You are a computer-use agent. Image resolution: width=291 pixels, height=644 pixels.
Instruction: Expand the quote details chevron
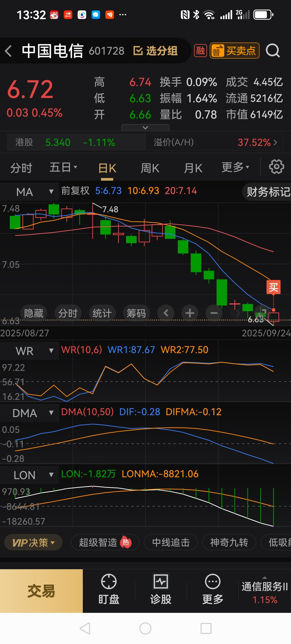145,127
